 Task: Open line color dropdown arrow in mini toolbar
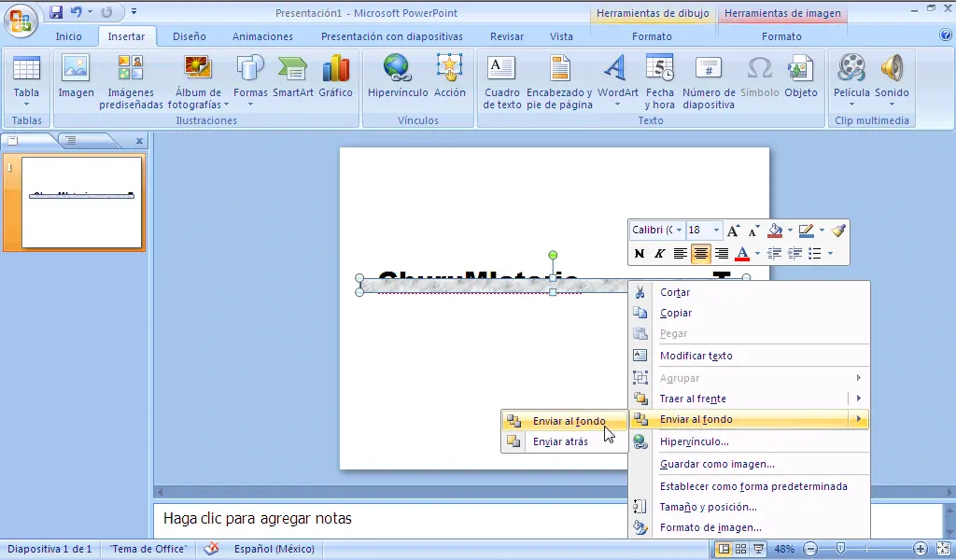point(822,231)
